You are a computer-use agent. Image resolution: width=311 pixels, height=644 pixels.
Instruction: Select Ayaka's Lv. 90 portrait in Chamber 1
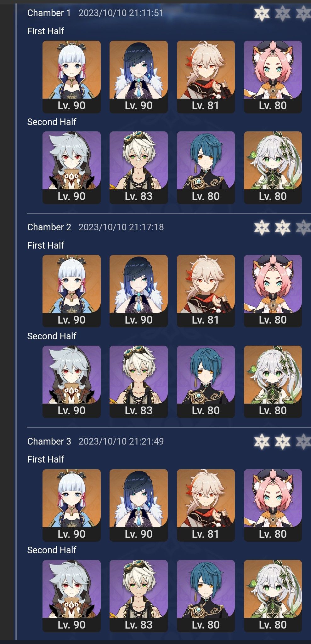pos(71,77)
